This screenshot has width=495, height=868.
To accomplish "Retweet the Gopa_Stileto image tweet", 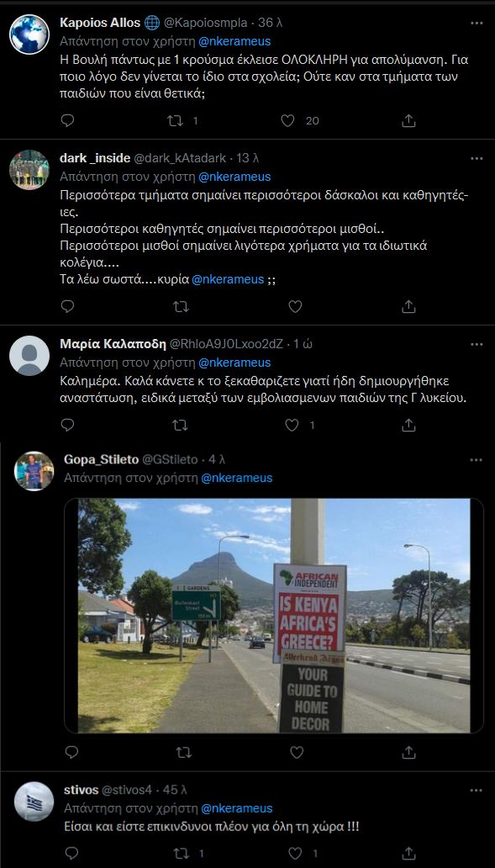I will [184, 752].
